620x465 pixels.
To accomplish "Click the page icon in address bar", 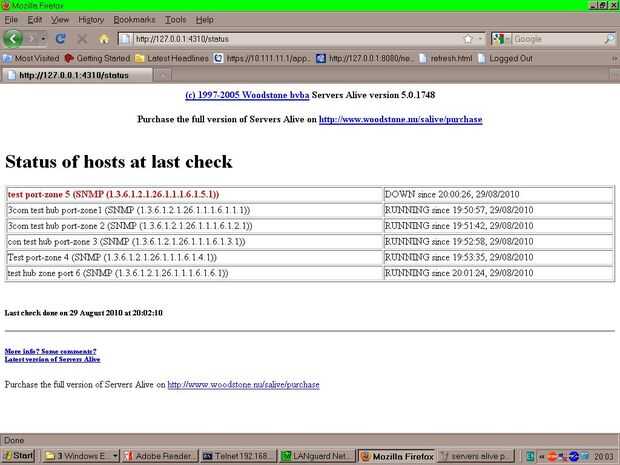I will tap(125, 39).
